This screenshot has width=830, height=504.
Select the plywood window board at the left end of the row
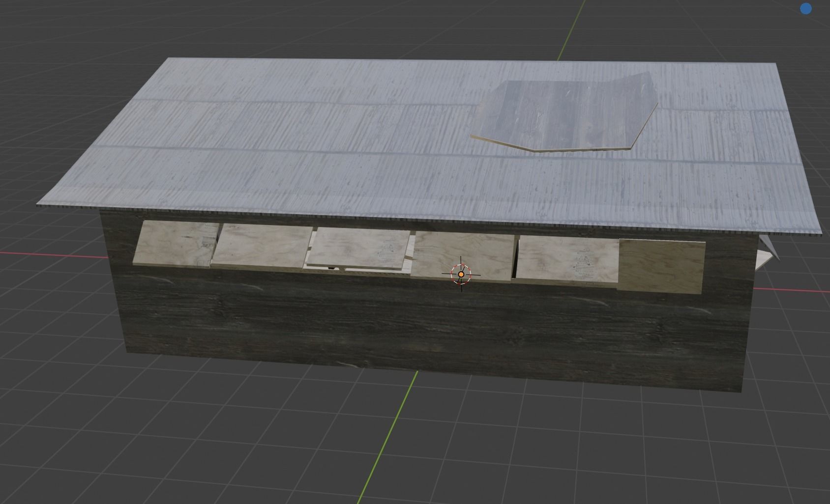point(176,244)
